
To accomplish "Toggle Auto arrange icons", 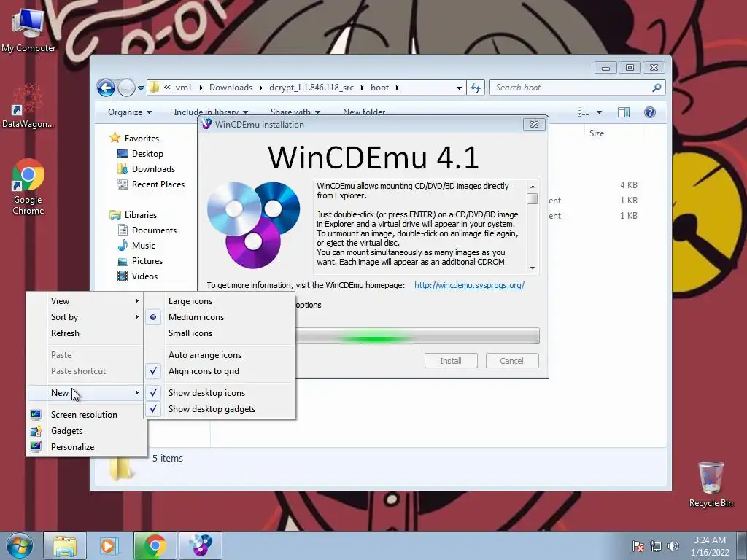I will [205, 355].
